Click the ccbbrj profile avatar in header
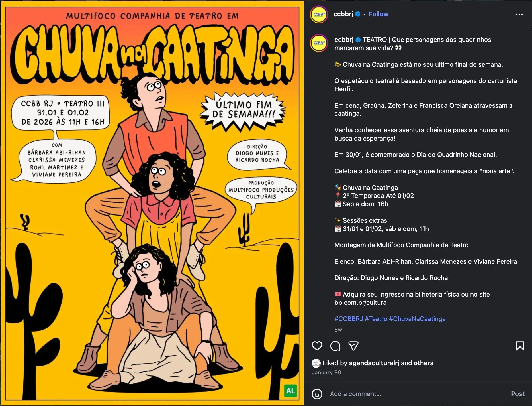532x406 pixels. (x=319, y=14)
